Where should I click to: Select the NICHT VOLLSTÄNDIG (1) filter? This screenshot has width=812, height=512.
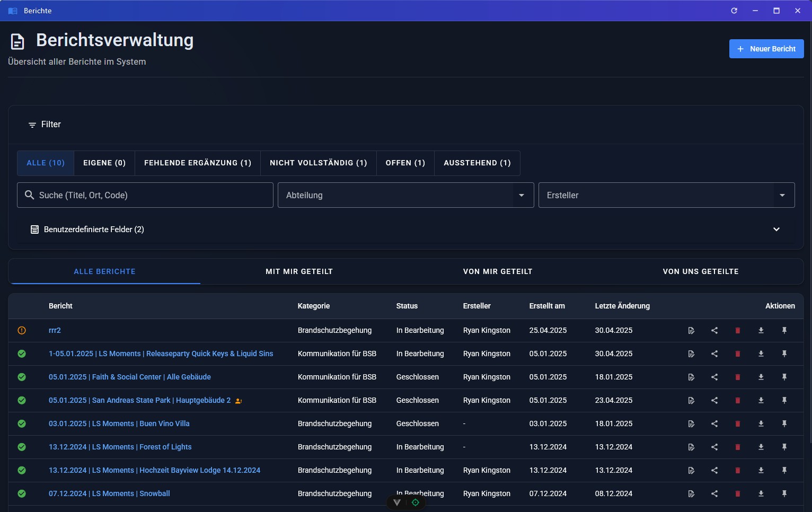tap(319, 163)
